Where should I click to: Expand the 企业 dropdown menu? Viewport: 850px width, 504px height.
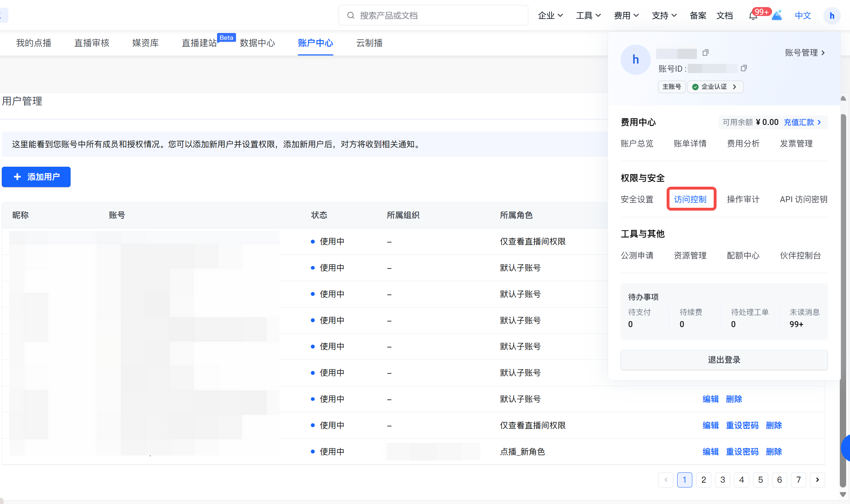coord(550,15)
